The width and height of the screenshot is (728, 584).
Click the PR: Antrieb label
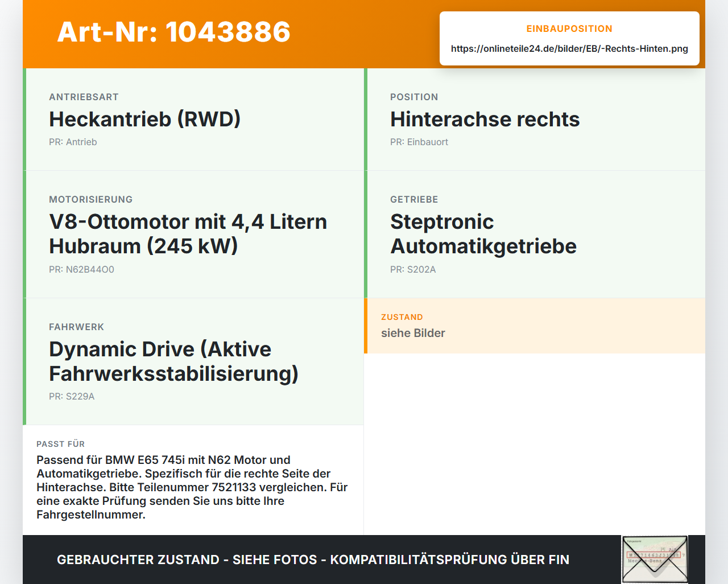pyautogui.click(x=73, y=142)
